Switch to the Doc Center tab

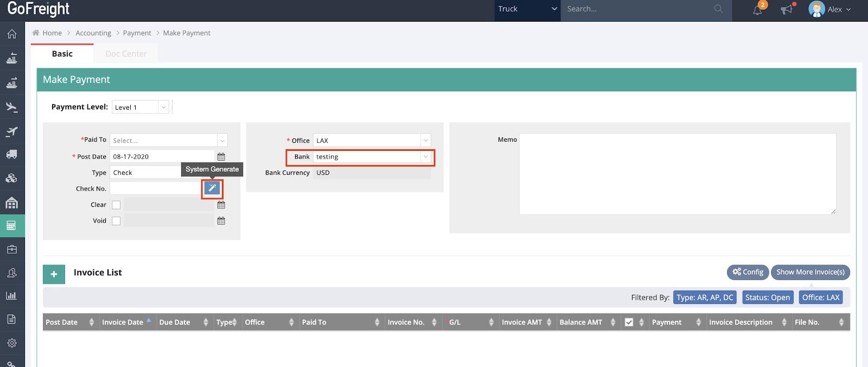point(126,54)
